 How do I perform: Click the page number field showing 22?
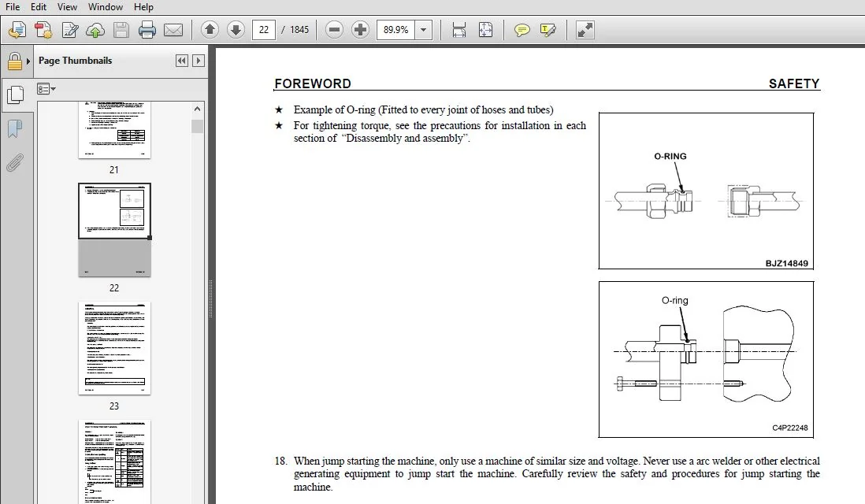[x=264, y=30]
